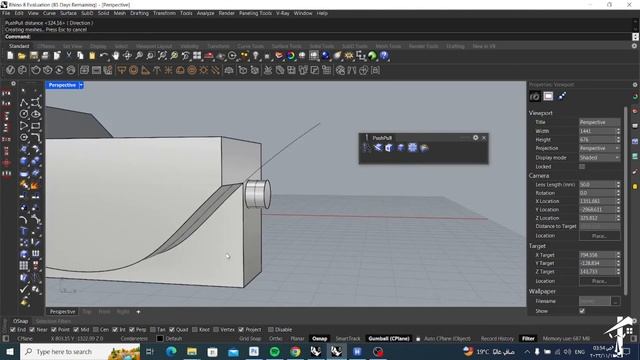The image size is (640, 360).
Task: Close the PushPull floating toolbar
Action: pyautogui.click(x=484, y=138)
